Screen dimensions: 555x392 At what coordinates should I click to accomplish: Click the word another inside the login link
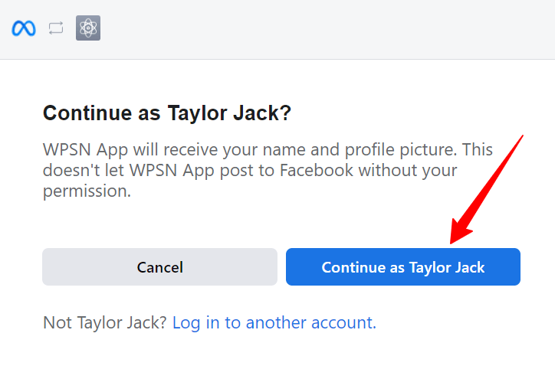click(x=276, y=323)
